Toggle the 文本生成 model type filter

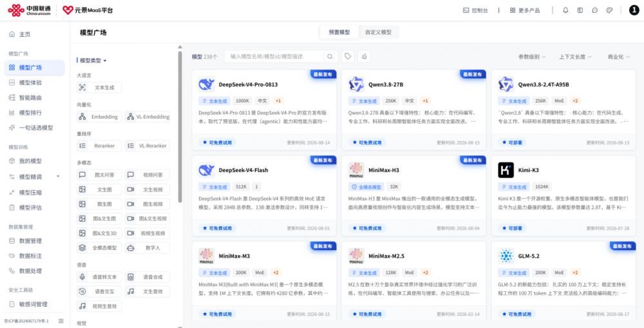click(x=99, y=88)
